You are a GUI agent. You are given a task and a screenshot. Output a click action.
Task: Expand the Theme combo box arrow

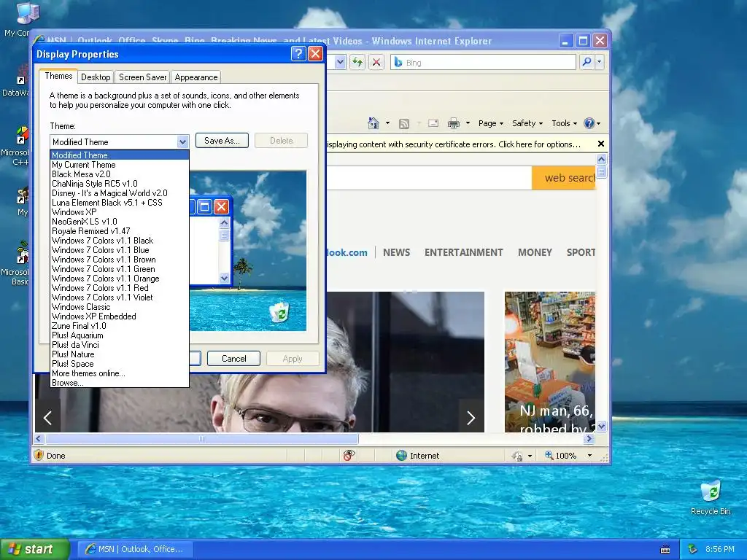tap(182, 142)
